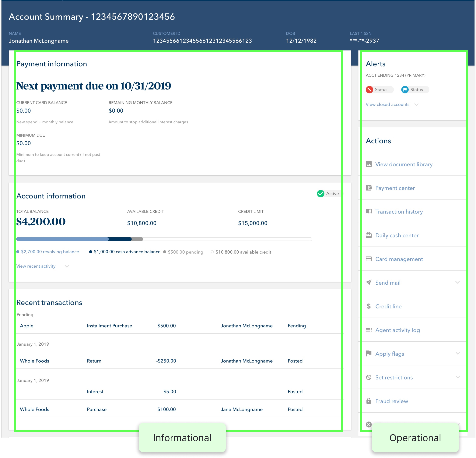This screenshot has height=458, width=476.
Task: Click the gray pending bar segment
Action: click(138, 239)
